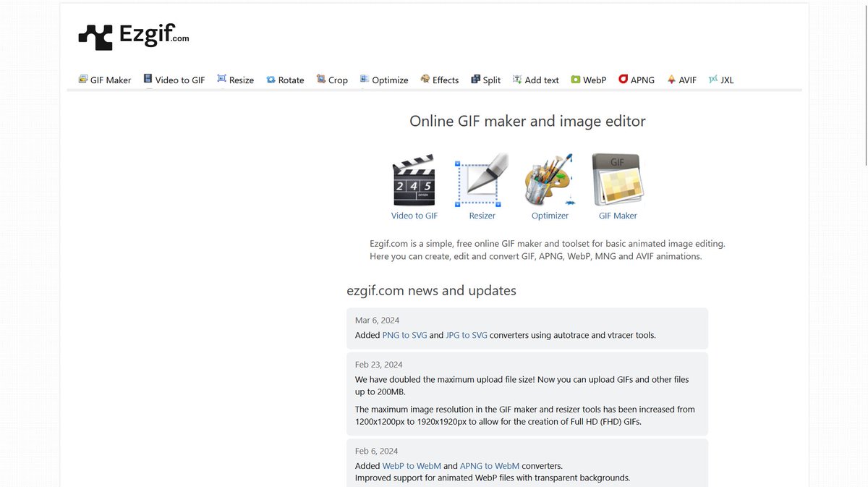Viewport: 868px width, 487px height.
Task: Click the Resize menu icon
Action: pos(221,79)
